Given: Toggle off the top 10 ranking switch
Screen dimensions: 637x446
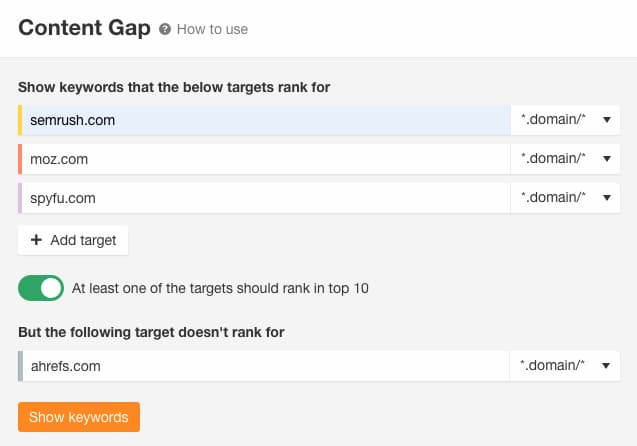Looking at the screenshot, I should pyautogui.click(x=41, y=288).
